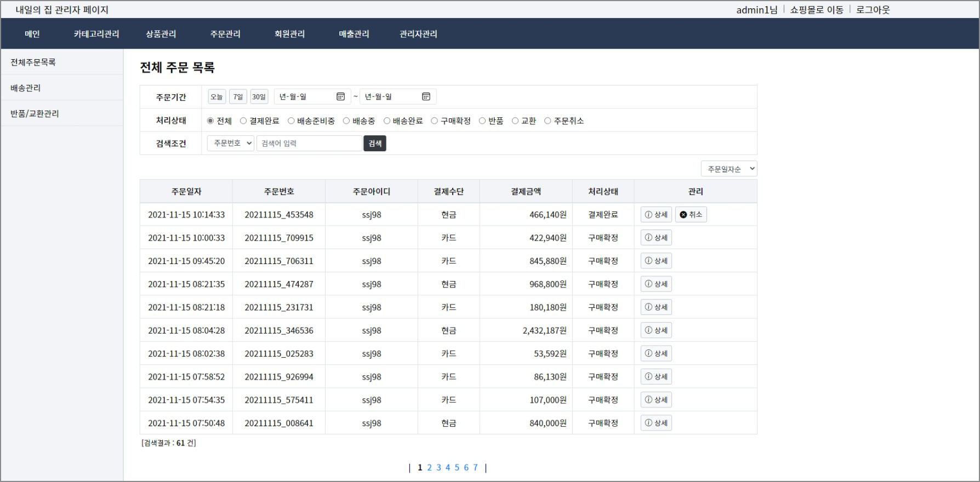Focus the 검색어 입력 search field
This screenshot has width=980, height=482.
click(310, 144)
